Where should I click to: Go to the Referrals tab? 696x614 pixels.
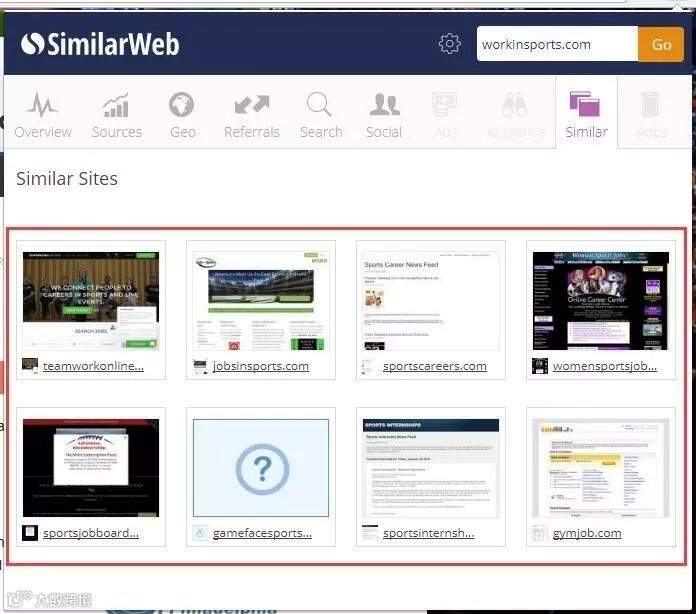pos(252,115)
